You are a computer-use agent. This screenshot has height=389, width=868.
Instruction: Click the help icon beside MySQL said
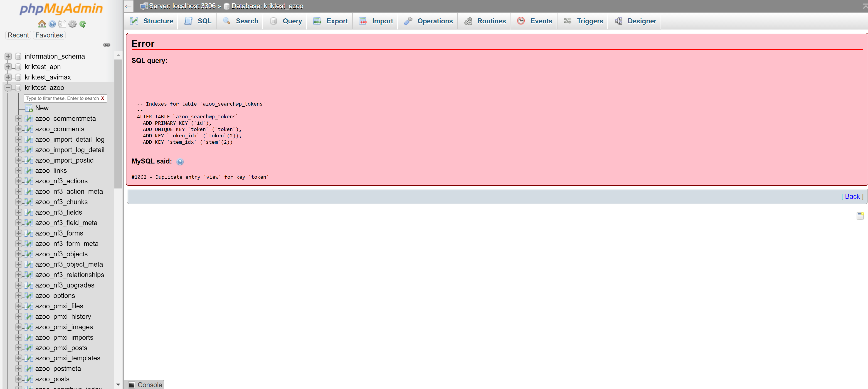tap(180, 162)
